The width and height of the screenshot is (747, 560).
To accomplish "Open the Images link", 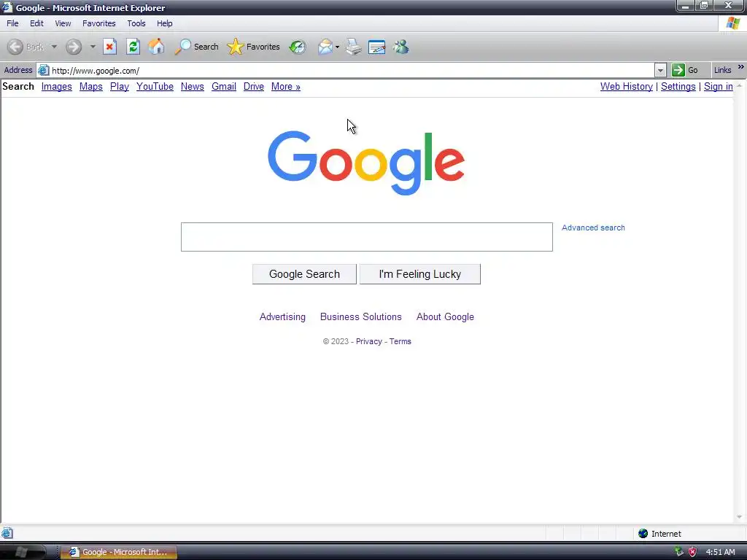I will (57, 87).
